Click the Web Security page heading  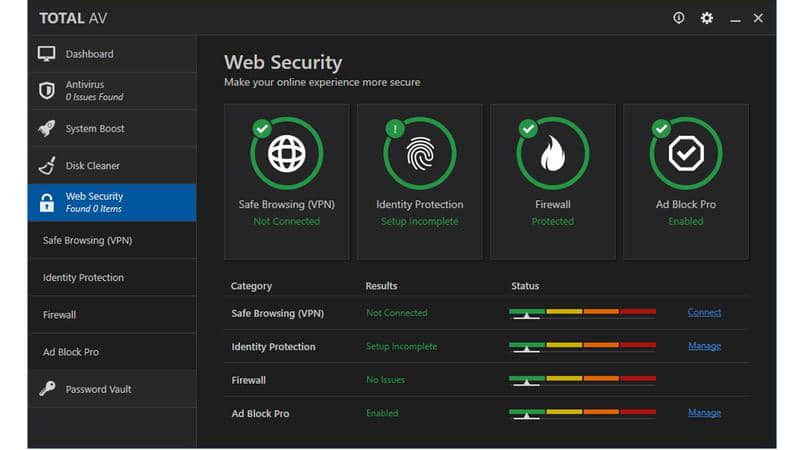(283, 62)
